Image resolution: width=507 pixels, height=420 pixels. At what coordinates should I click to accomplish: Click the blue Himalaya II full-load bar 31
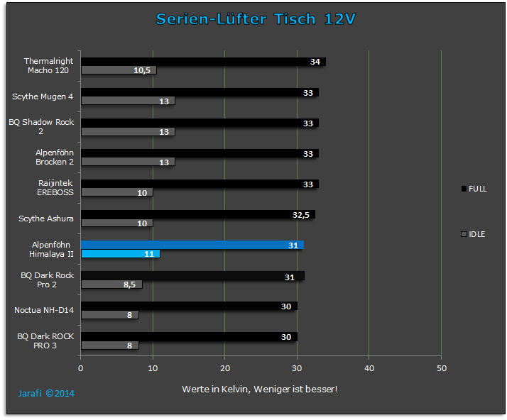point(192,245)
